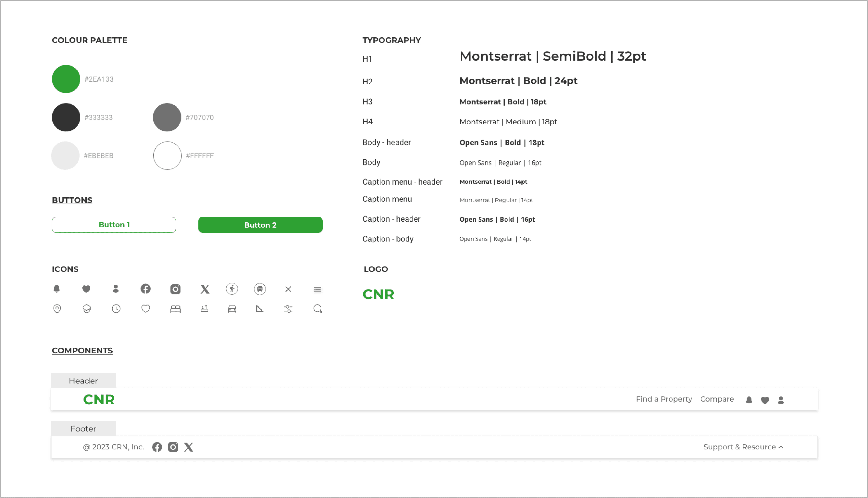Click the Compare menu link

pyautogui.click(x=717, y=399)
